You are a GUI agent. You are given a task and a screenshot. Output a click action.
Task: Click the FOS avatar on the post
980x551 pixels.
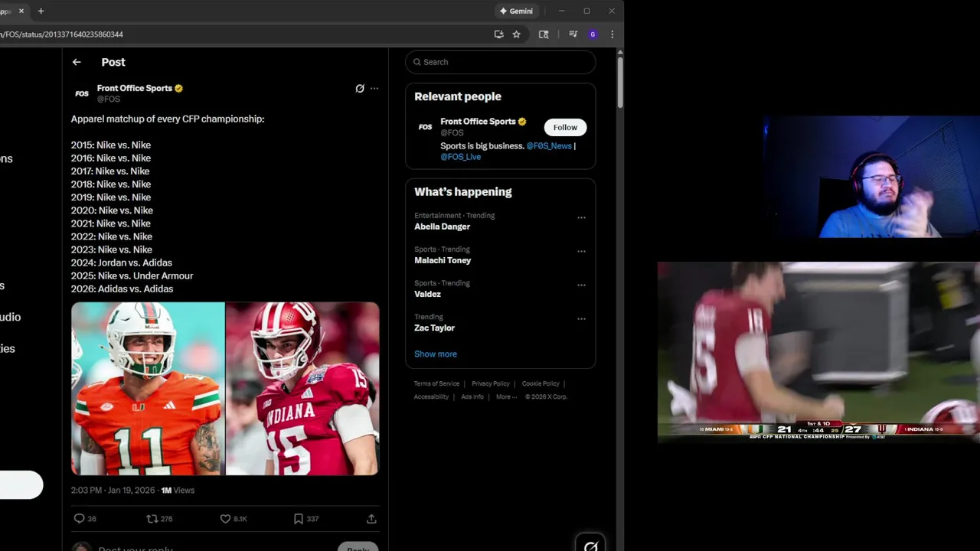click(x=82, y=93)
